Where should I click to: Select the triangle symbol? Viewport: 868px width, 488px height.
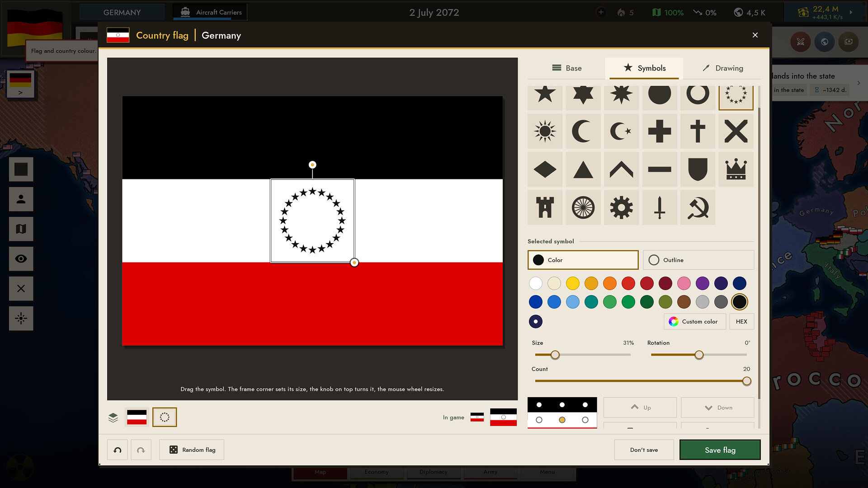point(583,169)
